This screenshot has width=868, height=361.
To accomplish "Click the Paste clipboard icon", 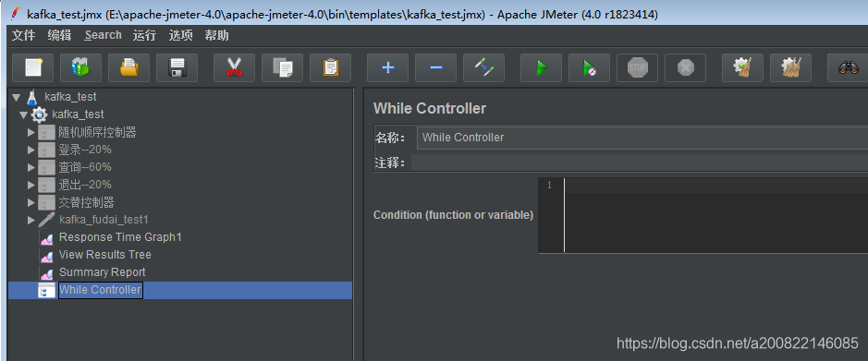I will click(x=331, y=68).
